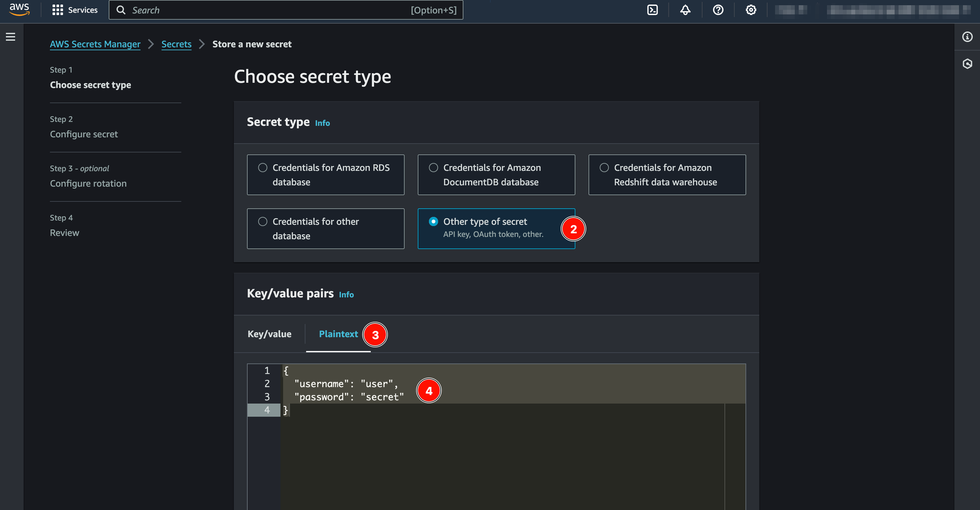Switch to the Key/value tab
The width and height of the screenshot is (980, 510).
269,333
